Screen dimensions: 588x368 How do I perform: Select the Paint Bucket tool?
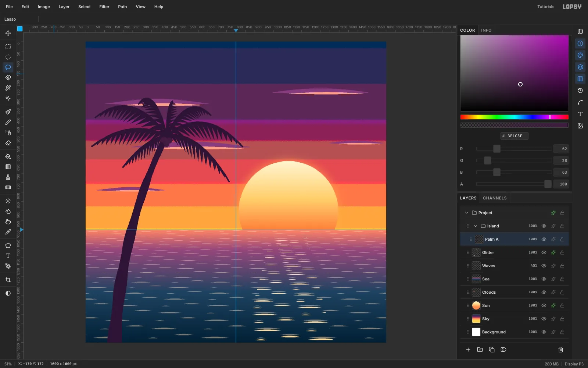pyautogui.click(x=8, y=156)
